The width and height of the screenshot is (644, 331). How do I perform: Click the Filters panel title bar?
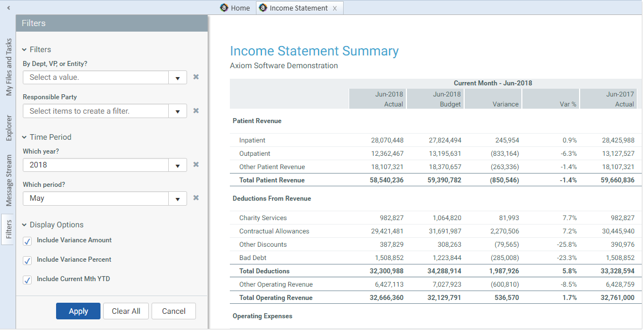112,23
